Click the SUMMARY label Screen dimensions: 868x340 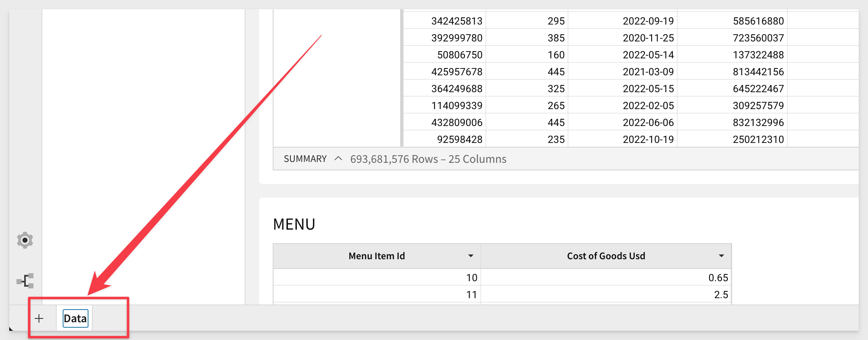(305, 159)
